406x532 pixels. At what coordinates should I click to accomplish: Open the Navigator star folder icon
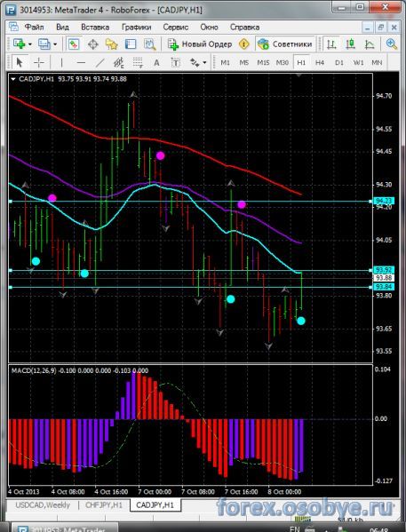tap(111, 44)
